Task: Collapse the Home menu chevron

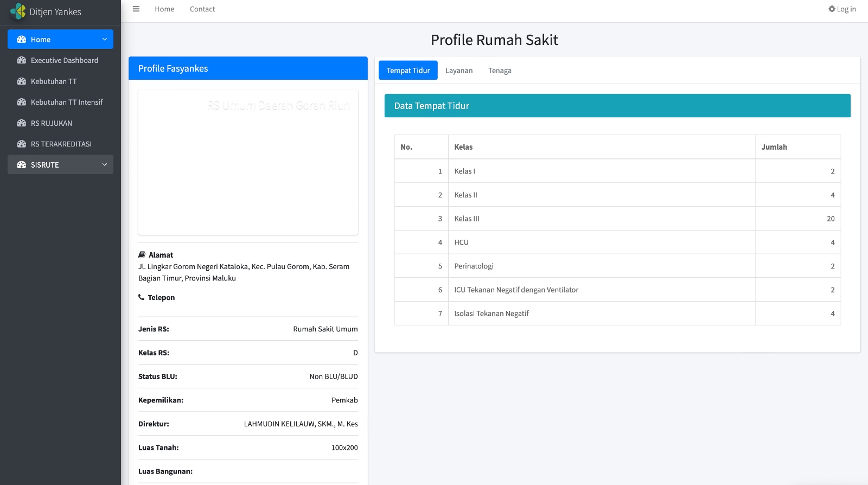Action: (105, 40)
